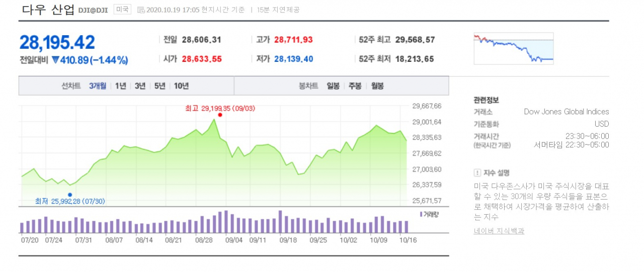Click the 23:30~06:00 trading hours
The height and width of the screenshot is (272, 644).
coord(587,136)
